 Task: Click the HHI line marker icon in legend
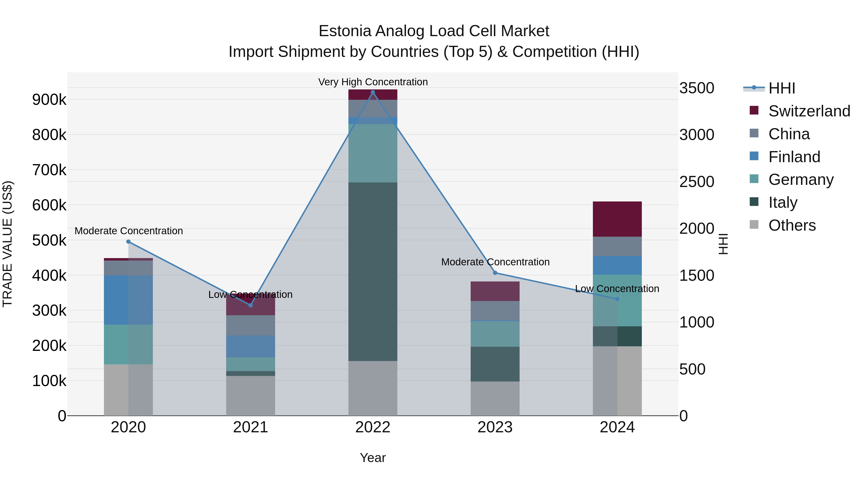tap(754, 88)
